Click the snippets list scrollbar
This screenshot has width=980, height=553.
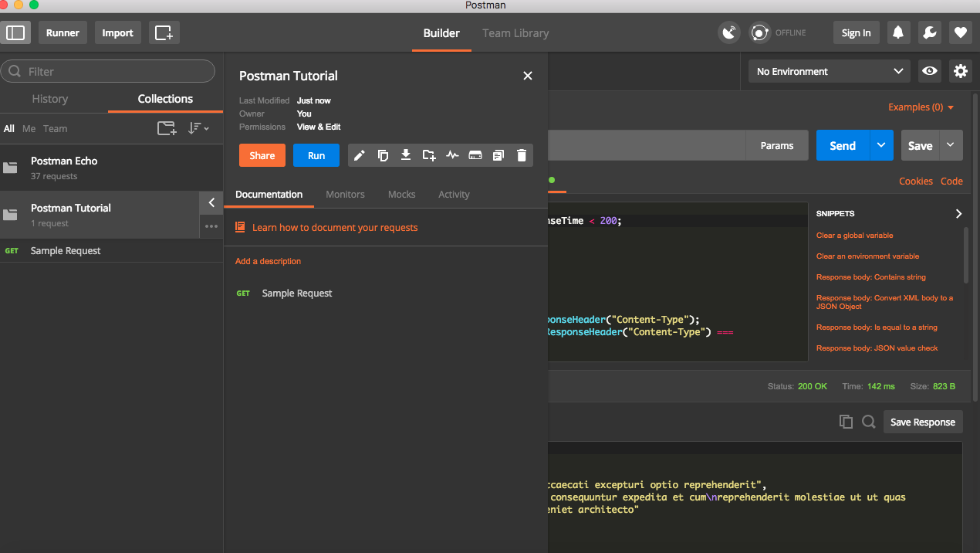(x=965, y=255)
